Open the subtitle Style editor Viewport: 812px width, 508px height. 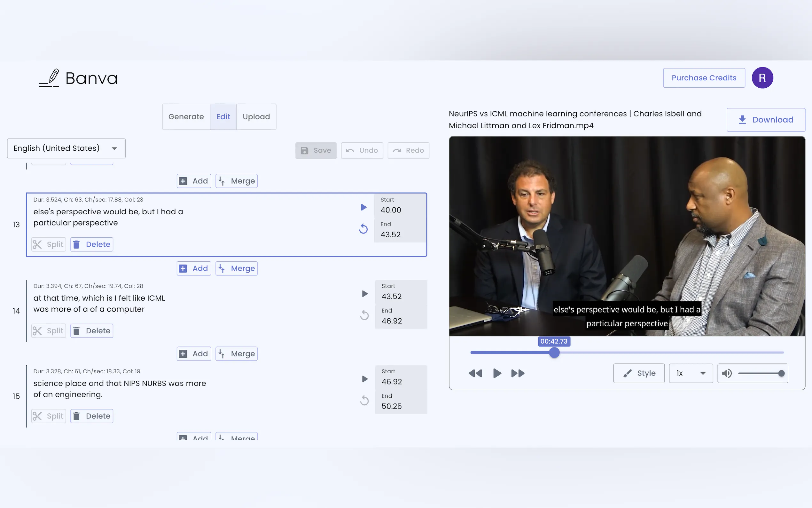(x=638, y=373)
